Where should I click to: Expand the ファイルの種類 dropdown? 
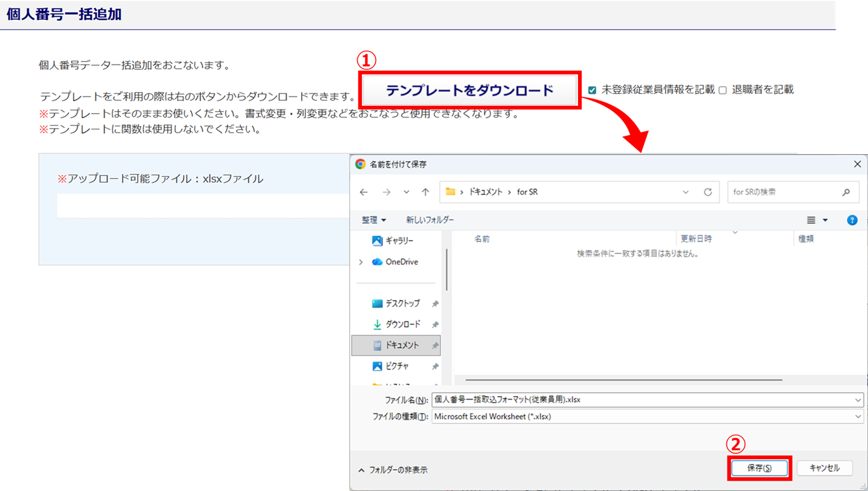tap(858, 417)
